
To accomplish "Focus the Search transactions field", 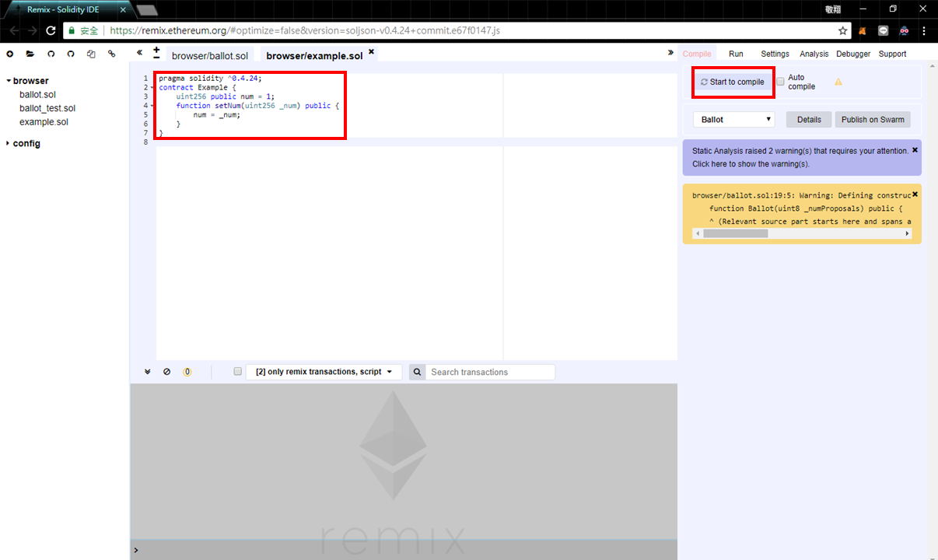I will pos(491,372).
